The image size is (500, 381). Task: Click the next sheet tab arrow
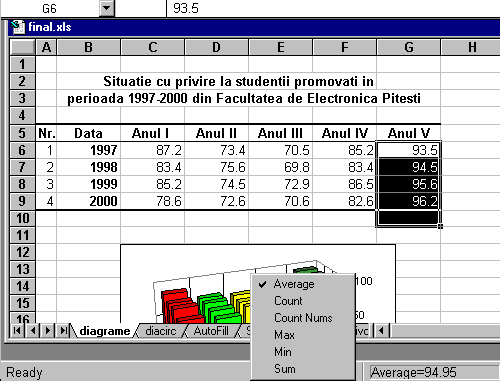(x=48, y=331)
